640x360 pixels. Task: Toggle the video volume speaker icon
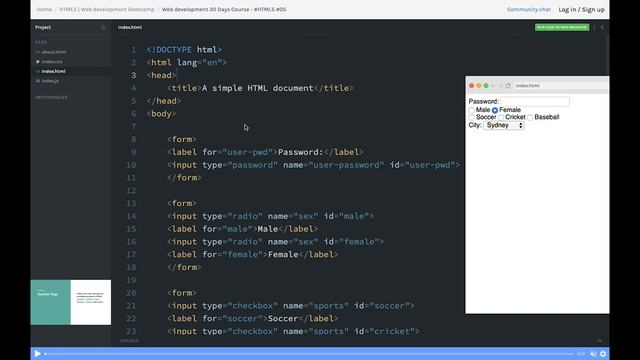coord(593,354)
